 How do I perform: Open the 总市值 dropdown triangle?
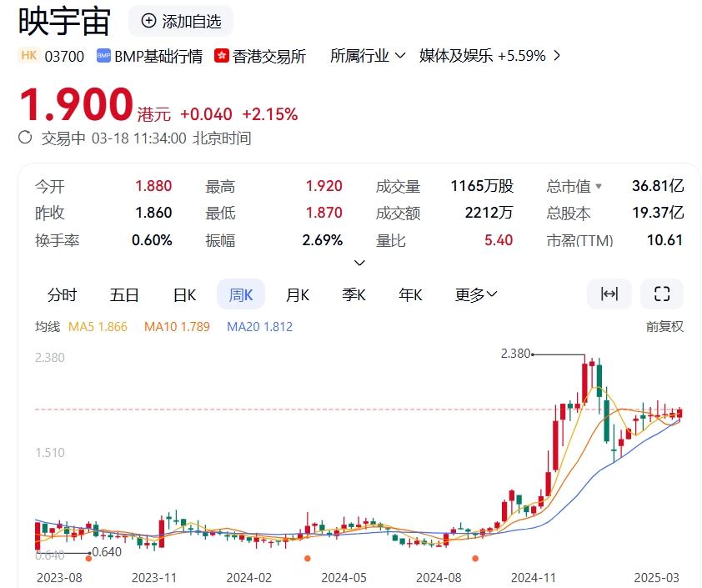pyautogui.click(x=598, y=187)
